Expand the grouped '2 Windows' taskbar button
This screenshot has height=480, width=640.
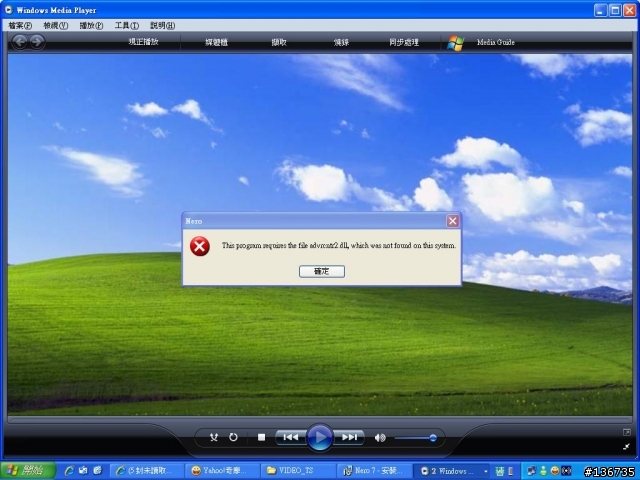point(452,471)
